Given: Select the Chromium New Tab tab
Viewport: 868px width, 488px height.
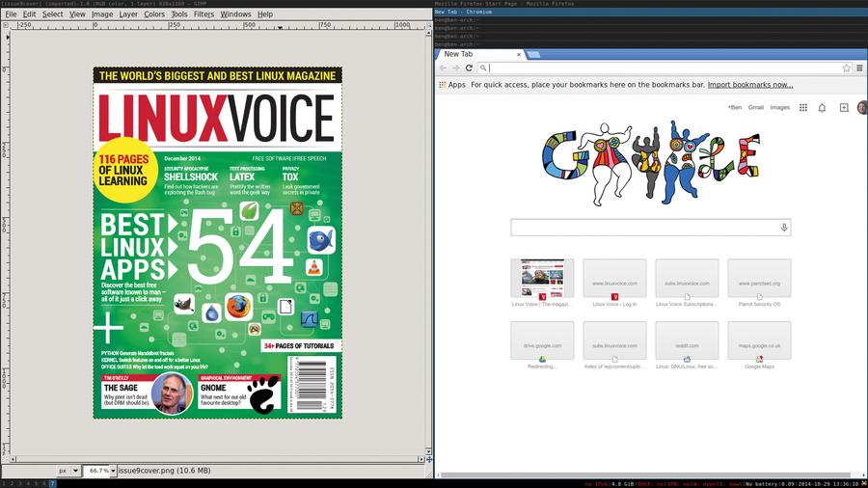Looking at the screenshot, I should click(x=479, y=54).
